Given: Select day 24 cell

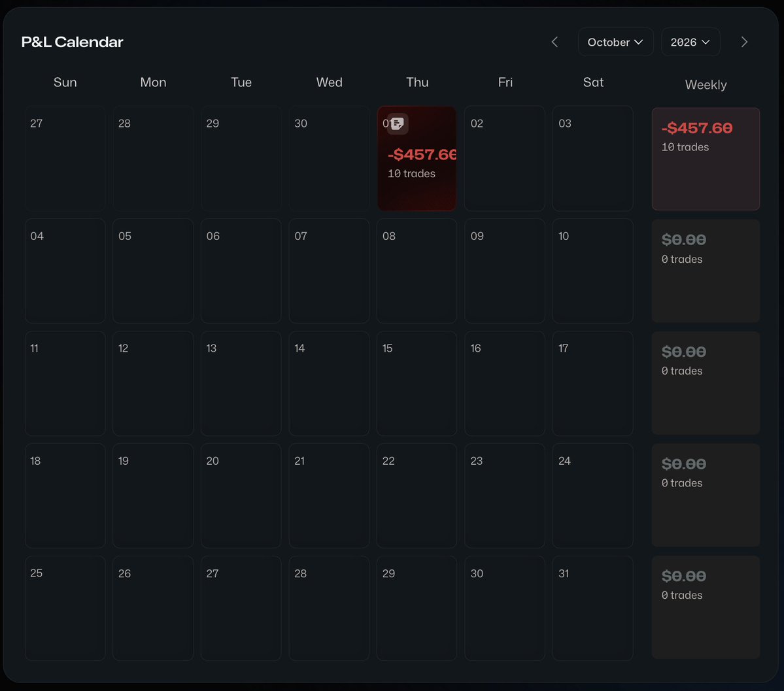Looking at the screenshot, I should click(592, 496).
